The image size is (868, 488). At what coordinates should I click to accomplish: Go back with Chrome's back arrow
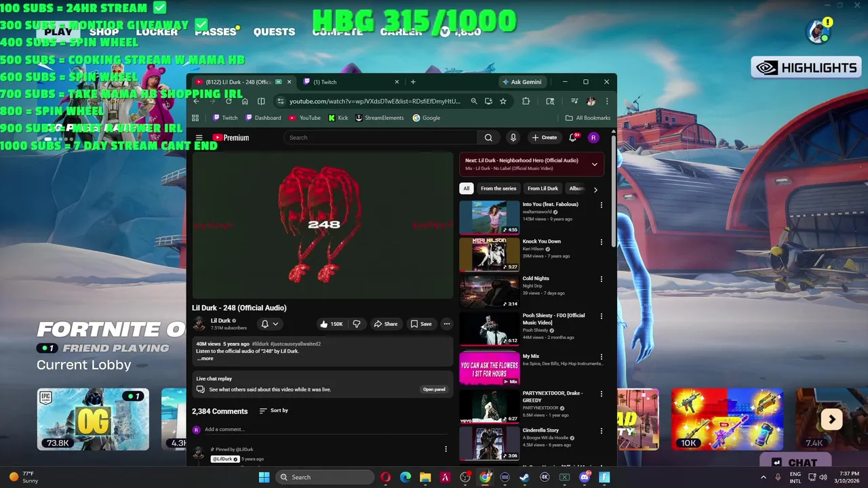coord(196,101)
